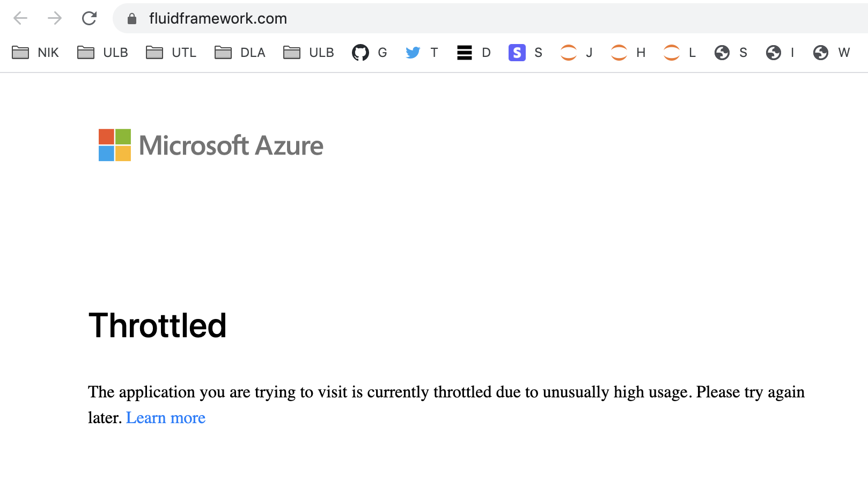Open the orange H bookmark
This screenshot has width=868, height=479.
pos(619,53)
